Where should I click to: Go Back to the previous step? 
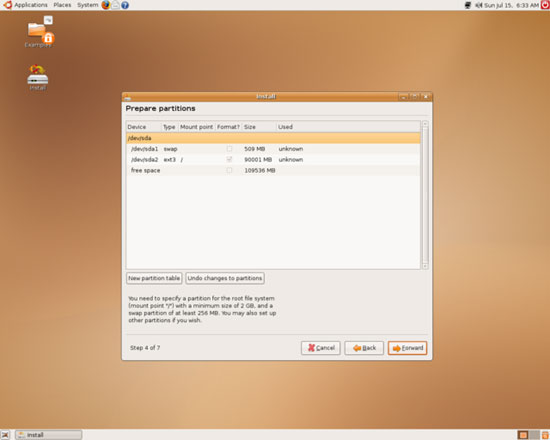click(364, 348)
